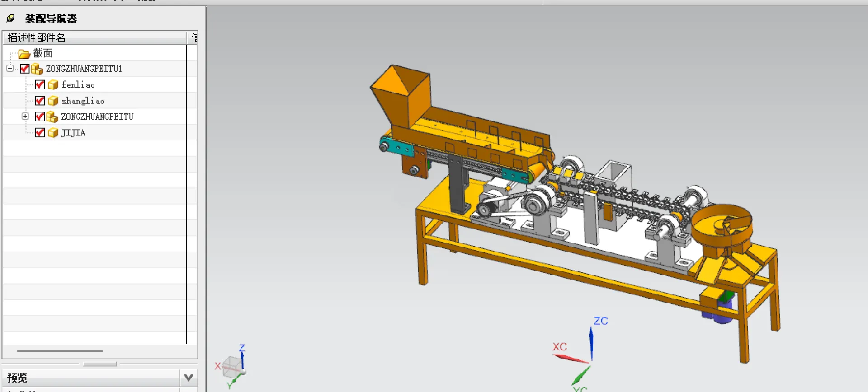This screenshot has width=868, height=392.
Task: Click the ZONGZHUANGPEITU sub-assembly icon
Action: point(52,117)
